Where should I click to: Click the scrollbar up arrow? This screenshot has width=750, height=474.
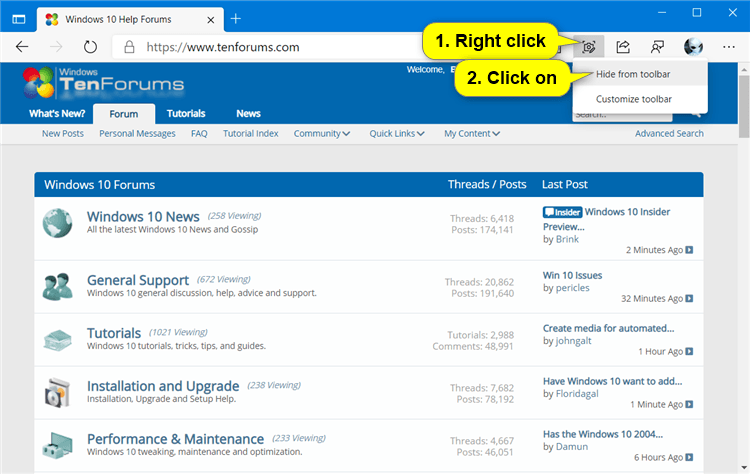(744, 70)
